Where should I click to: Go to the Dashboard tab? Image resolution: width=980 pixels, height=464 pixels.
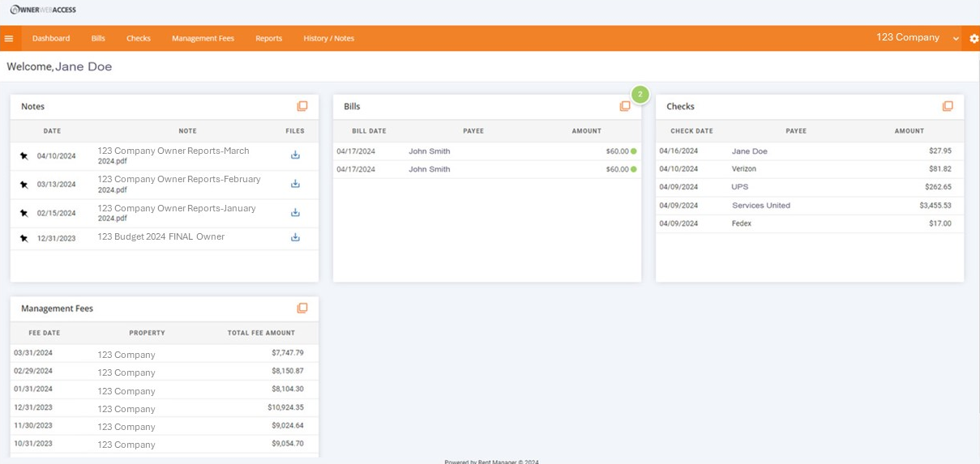click(51, 38)
